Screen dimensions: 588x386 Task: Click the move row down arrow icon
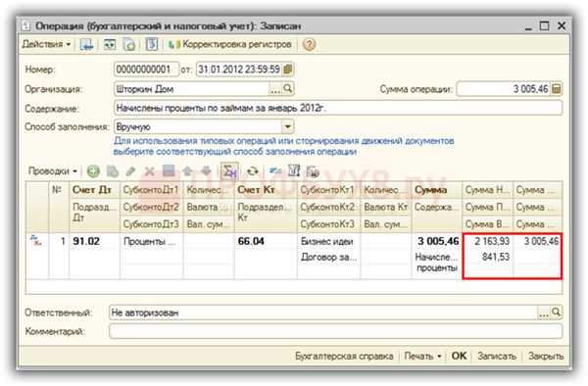coord(206,171)
